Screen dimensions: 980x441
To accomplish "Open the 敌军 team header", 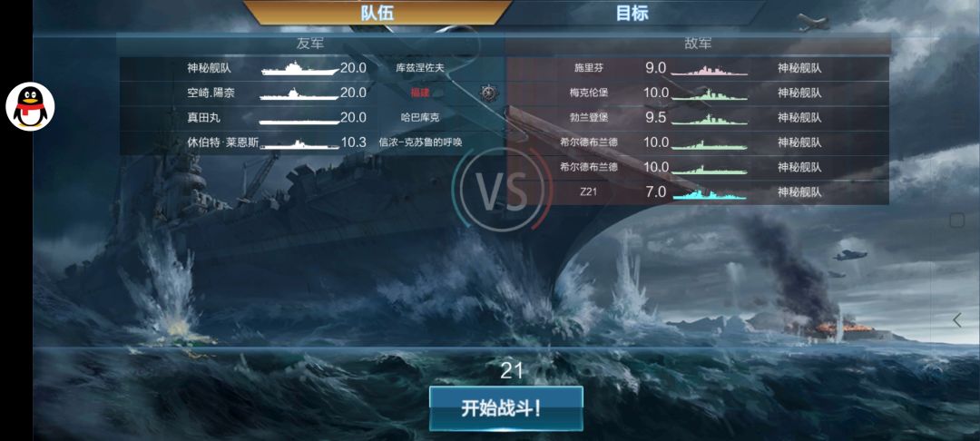I will coord(698,44).
